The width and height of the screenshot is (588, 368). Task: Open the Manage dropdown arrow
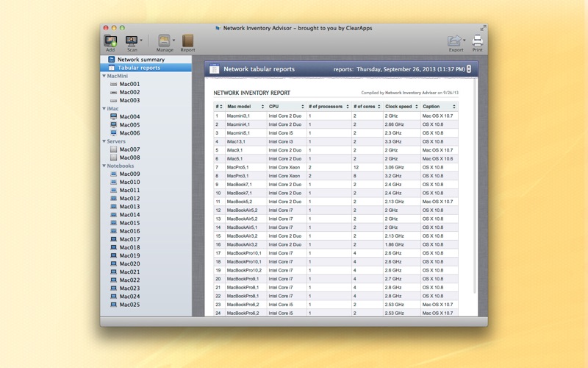point(173,40)
